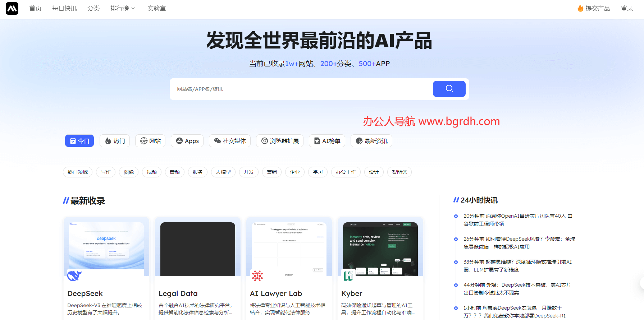Filter by 服务 tag

click(198, 172)
